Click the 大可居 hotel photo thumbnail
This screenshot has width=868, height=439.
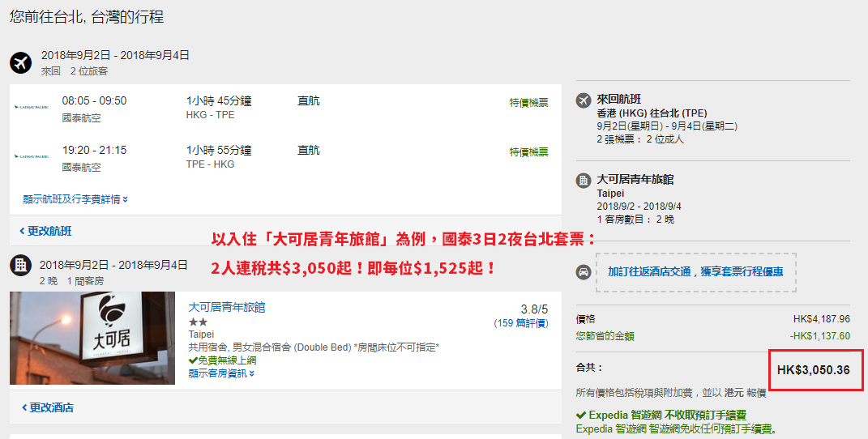92,339
